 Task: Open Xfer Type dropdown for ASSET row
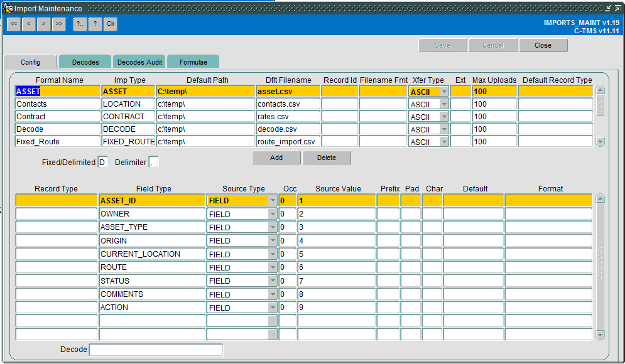[x=444, y=92]
